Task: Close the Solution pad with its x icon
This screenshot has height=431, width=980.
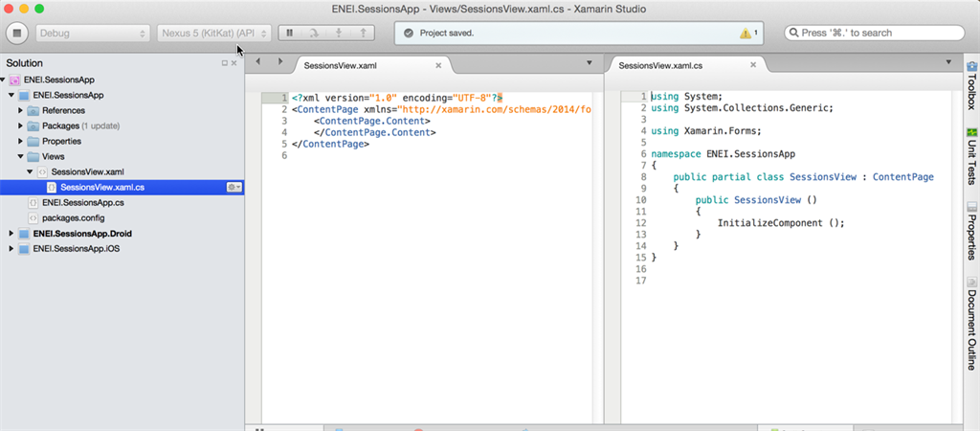Action: pos(234,63)
